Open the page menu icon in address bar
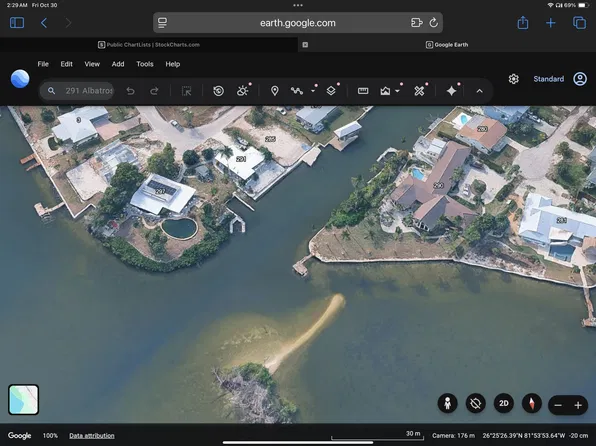Image resolution: width=596 pixels, height=446 pixels. pos(162,23)
